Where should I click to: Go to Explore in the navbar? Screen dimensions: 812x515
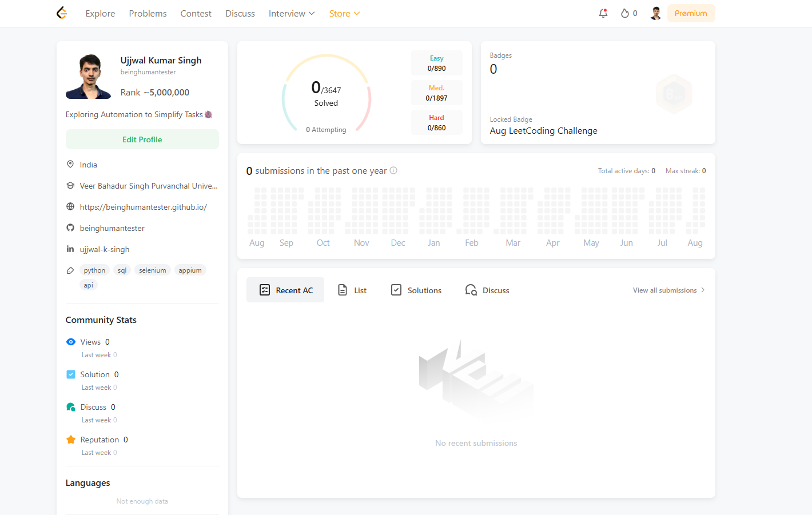(100, 13)
